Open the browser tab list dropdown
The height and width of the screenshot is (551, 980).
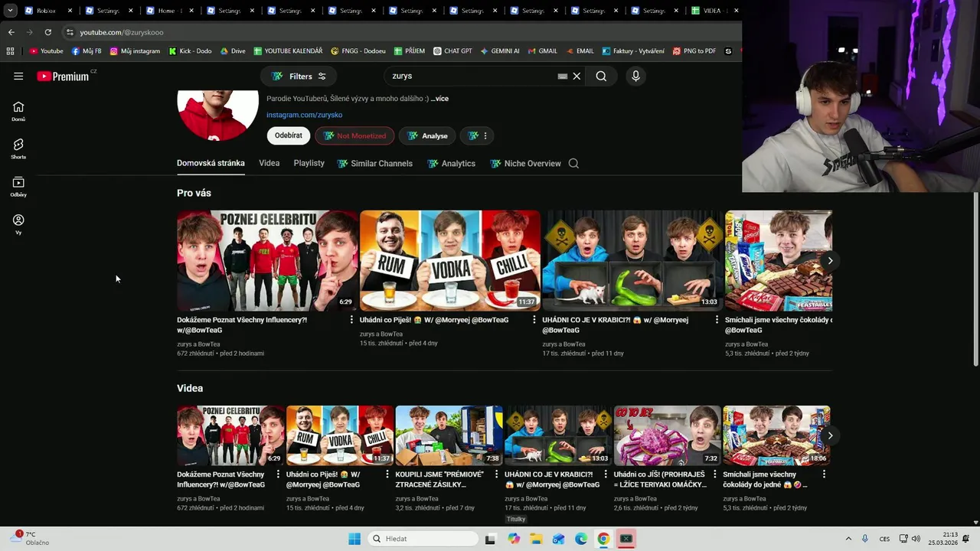(10, 11)
